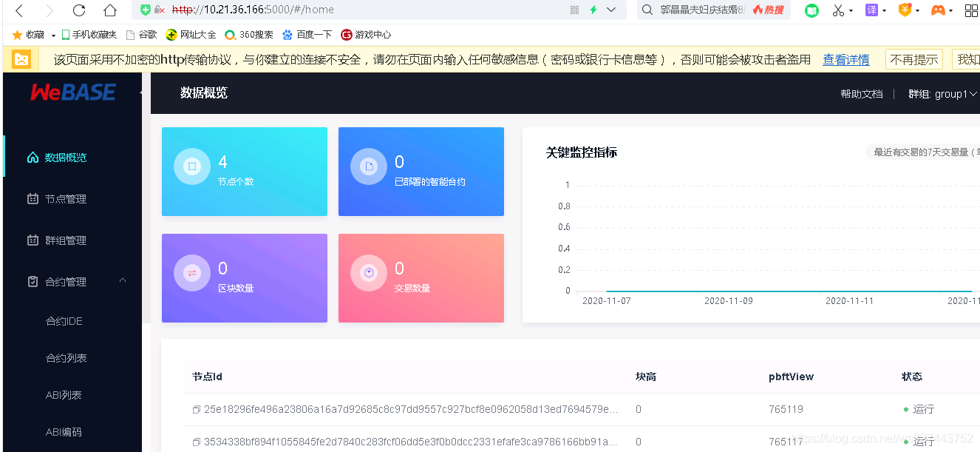Open the 游戏中心 bookmark
Image resolution: width=980 pixels, height=452 pixels.
click(x=366, y=35)
